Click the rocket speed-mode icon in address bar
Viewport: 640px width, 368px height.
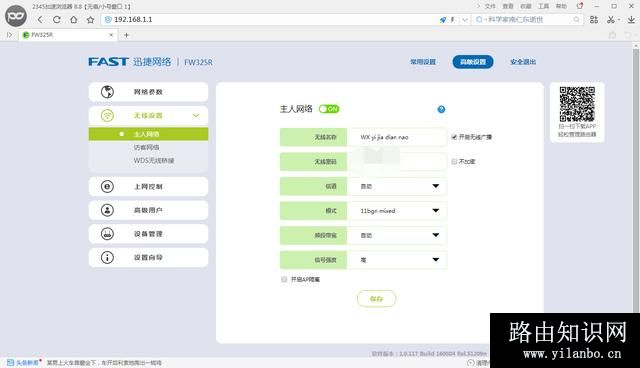tap(443, 20)
